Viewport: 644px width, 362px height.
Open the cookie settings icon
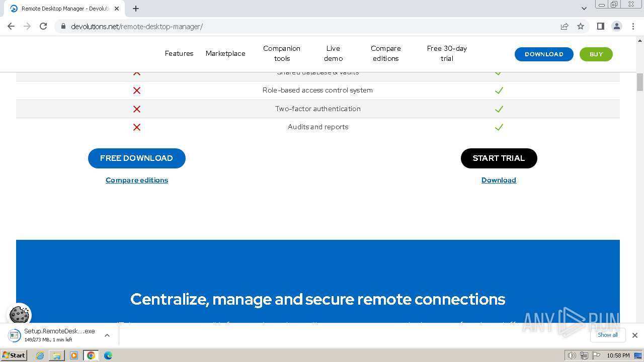coord(20,314)
